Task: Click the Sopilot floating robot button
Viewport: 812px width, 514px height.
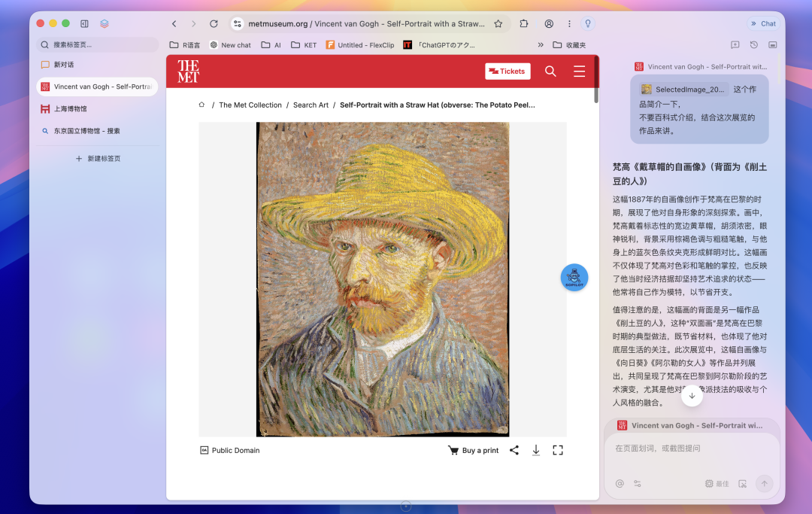Action: (574, 277)
